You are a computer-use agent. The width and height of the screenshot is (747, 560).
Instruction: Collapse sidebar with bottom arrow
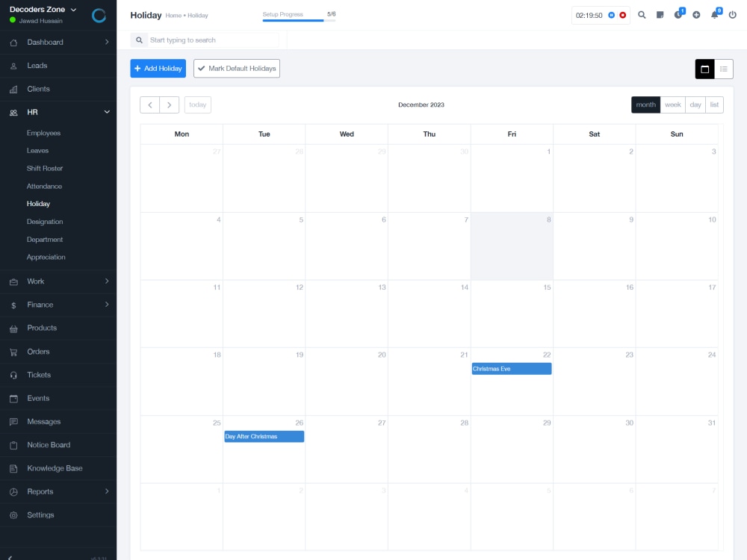tap(10, 558)
